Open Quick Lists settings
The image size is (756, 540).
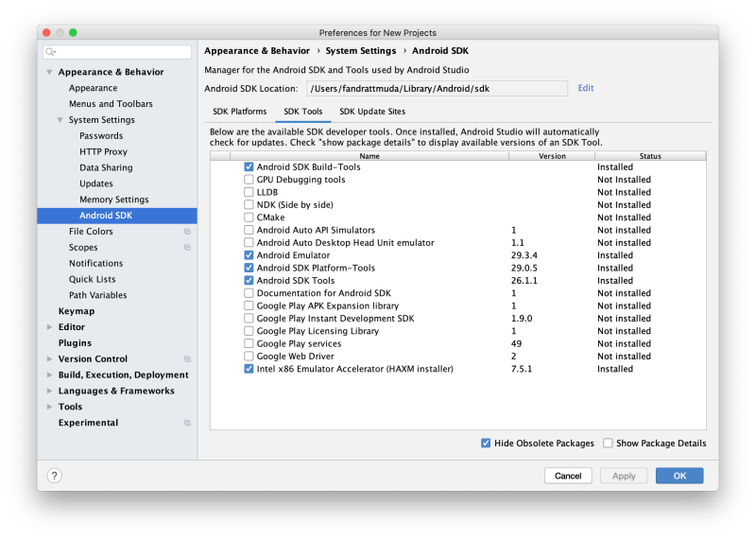point(92,279)
